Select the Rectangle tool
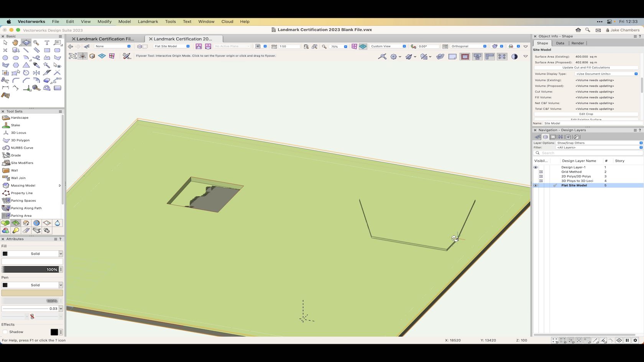 tap(47, 50)
